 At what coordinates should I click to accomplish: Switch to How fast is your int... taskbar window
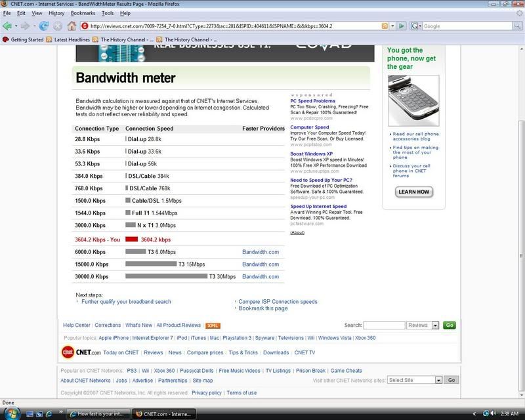97,414
